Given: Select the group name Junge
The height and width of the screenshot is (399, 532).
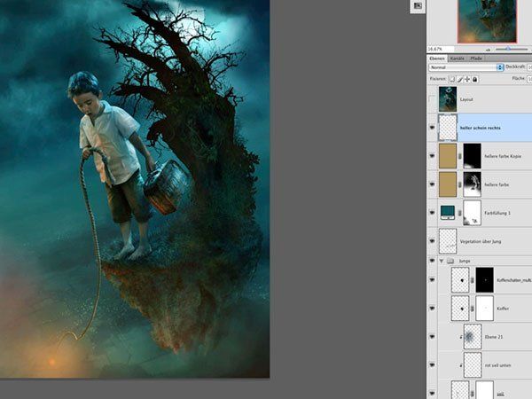Looking at the screenshot, I should coord(464,261).
